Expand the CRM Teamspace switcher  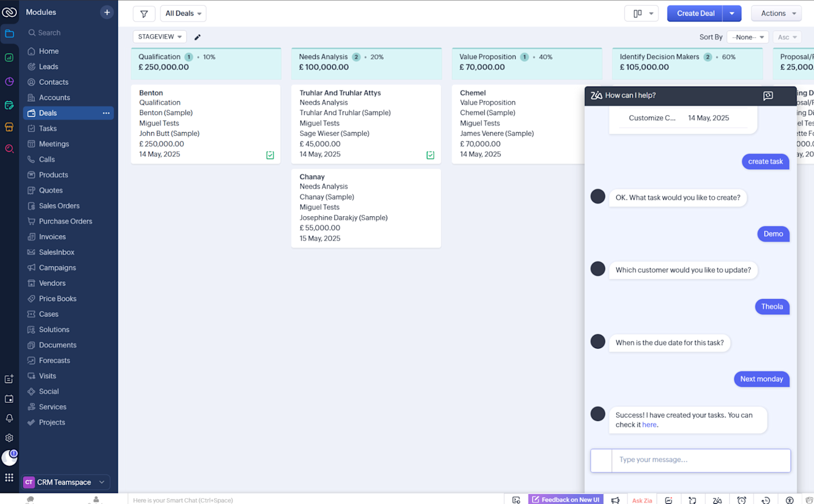pos(66,482)
